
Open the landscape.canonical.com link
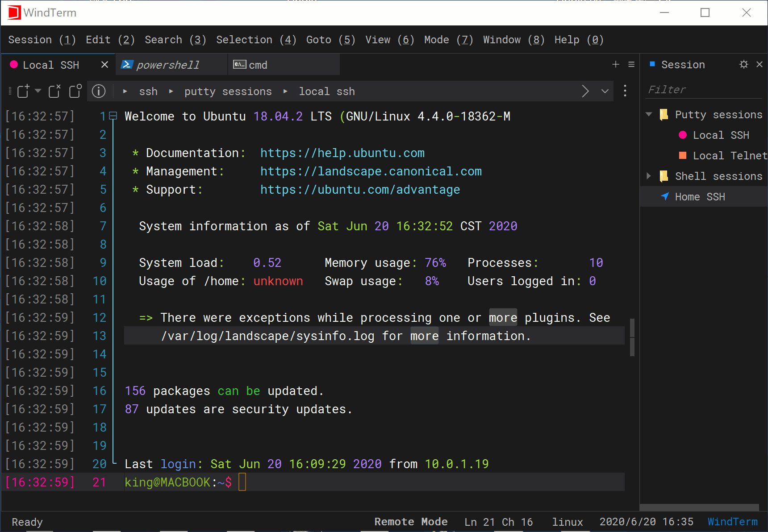point(371,171)
